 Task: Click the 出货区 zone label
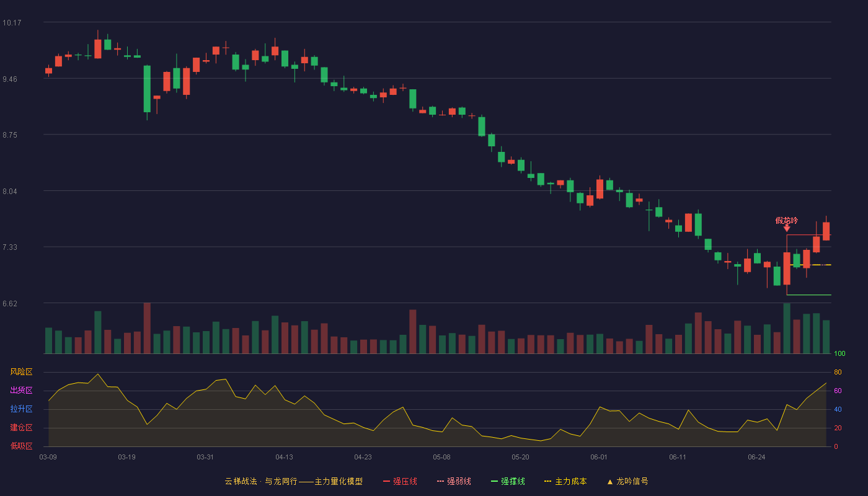click(x=21, y=391)
